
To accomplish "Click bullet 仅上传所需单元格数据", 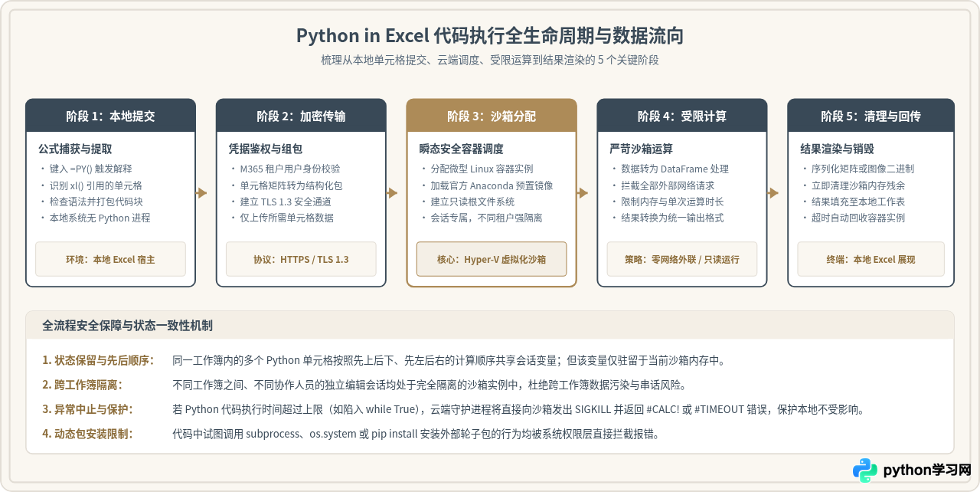I will (286, 218).
